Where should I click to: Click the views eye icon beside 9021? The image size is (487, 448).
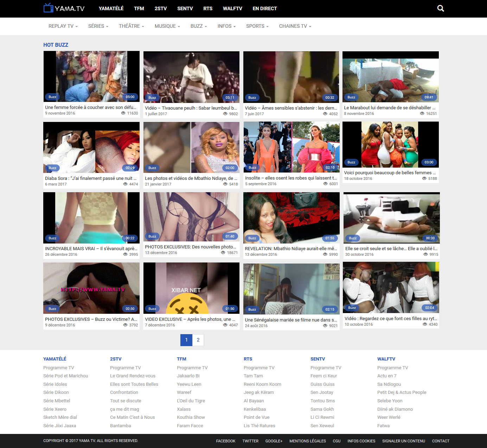coord(325,326)
